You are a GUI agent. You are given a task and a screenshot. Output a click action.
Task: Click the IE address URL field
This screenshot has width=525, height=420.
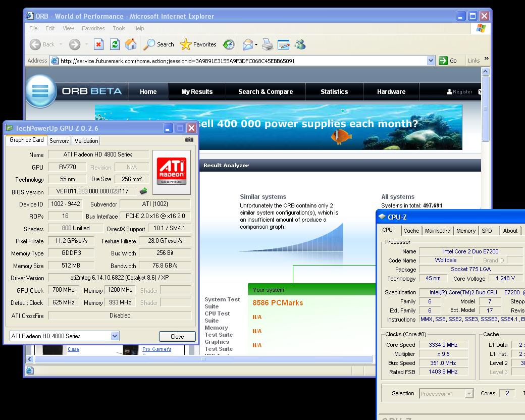tap(243, 61)
